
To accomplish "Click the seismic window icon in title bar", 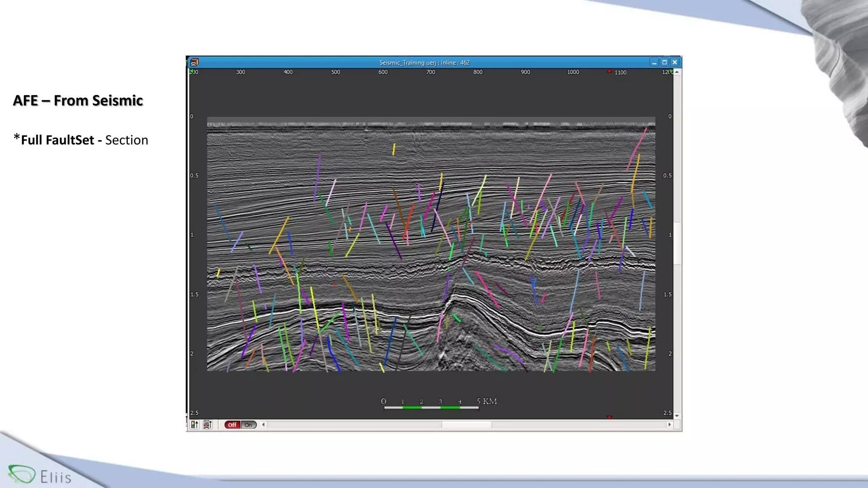I will [194, 62].
